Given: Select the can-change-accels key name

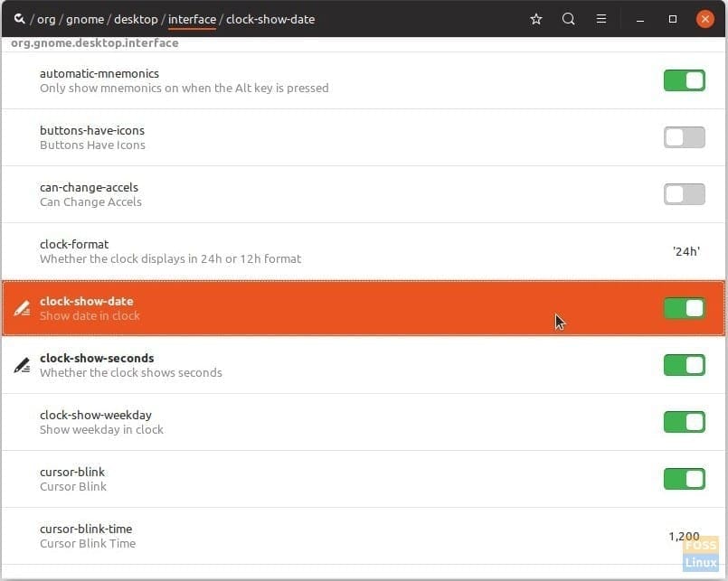Looking at the screenshot, I should pyautogui.click(x=90, y=187).
